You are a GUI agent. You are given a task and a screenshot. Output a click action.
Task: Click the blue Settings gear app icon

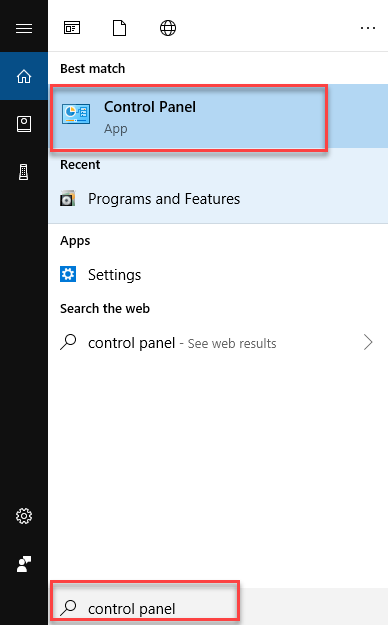click(68, 274)
